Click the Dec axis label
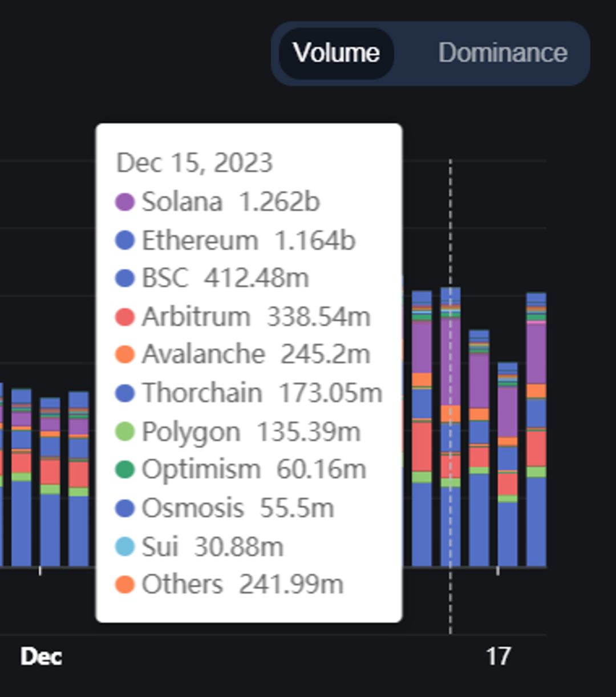Image resolution: width=616 pixels, height=697 pixels. [41, 656]
